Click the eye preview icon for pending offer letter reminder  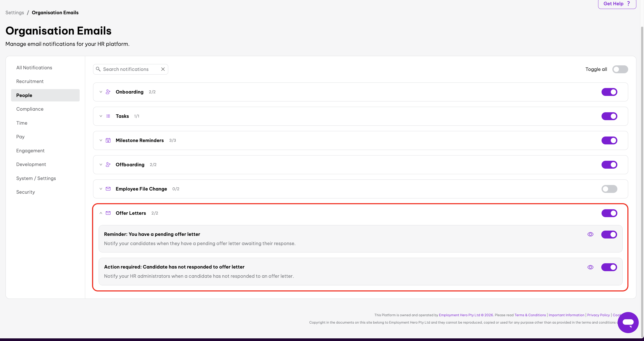590,234
